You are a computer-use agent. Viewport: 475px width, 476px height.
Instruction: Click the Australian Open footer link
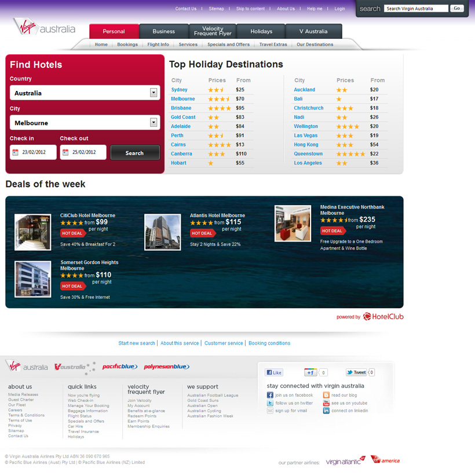pos(202,405)
